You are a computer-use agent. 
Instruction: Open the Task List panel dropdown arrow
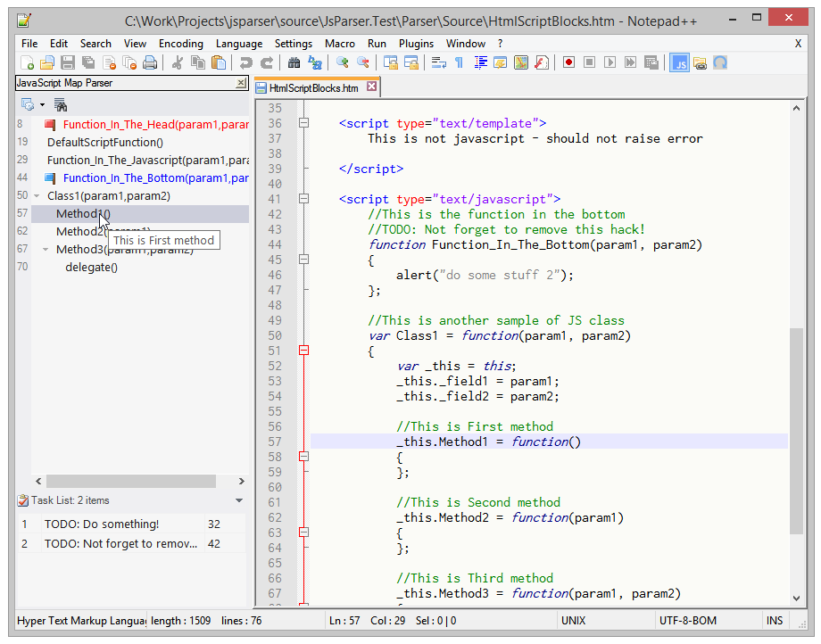click(x=239, y=501)
